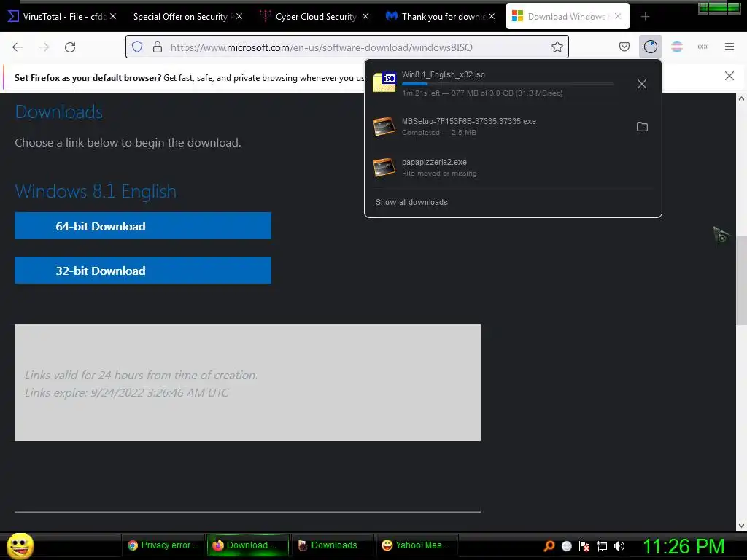Click the forward navigation arrow

pyautogui.click(x=44, y=47)
